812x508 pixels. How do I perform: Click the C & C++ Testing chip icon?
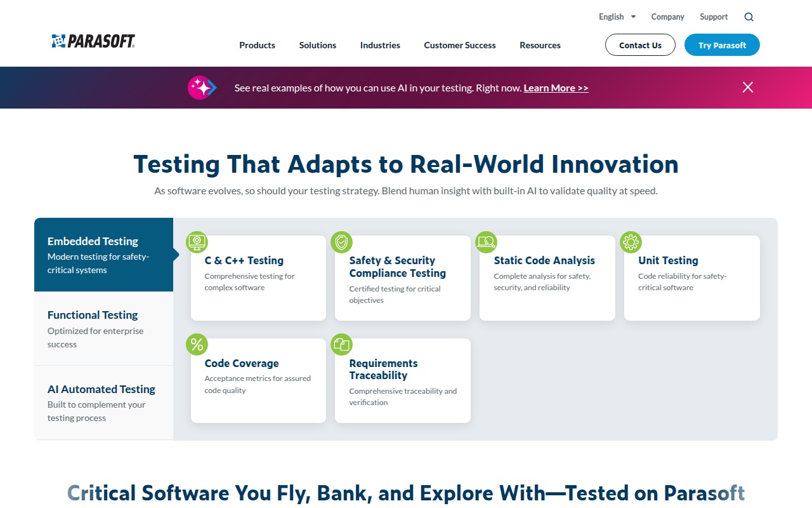[x=197, y=241]
